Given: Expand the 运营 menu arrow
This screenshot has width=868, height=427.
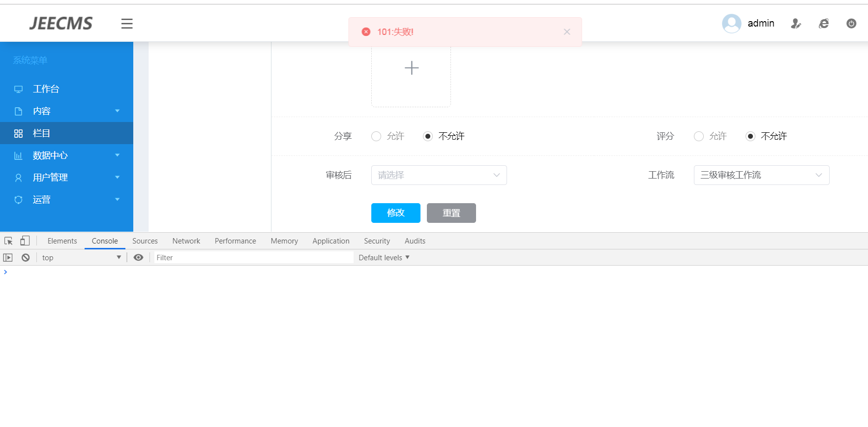Looking at the screenshot, I should point(118,200).
